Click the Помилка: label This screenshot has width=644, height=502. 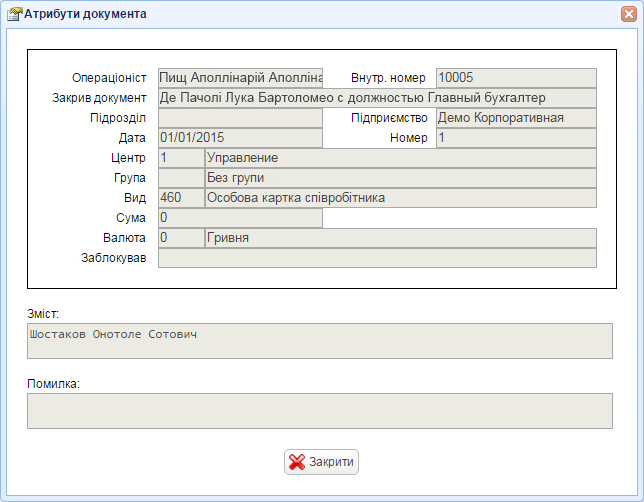click(53, 384)
